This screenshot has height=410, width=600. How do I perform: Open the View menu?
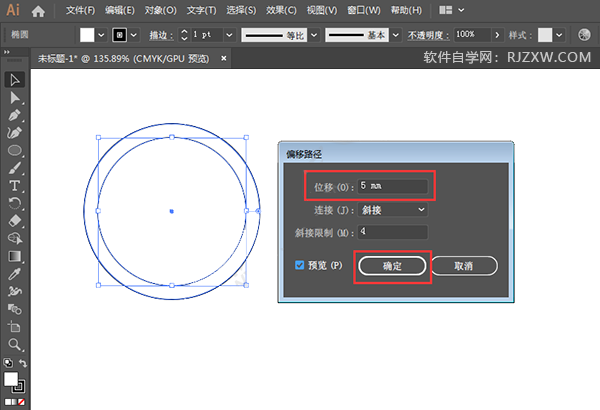[x=322, y=10]
